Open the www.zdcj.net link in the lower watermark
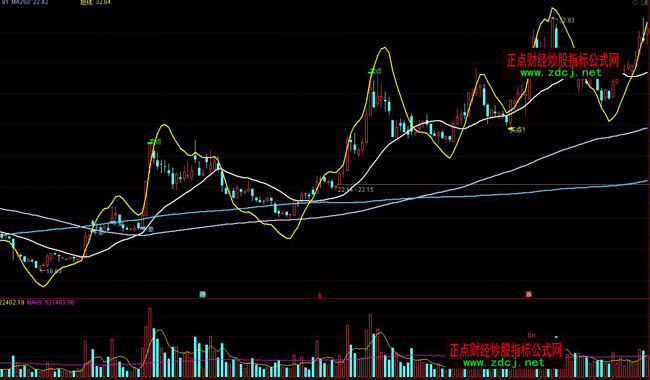This screenshot has width=650, height=380. (503, 363)
